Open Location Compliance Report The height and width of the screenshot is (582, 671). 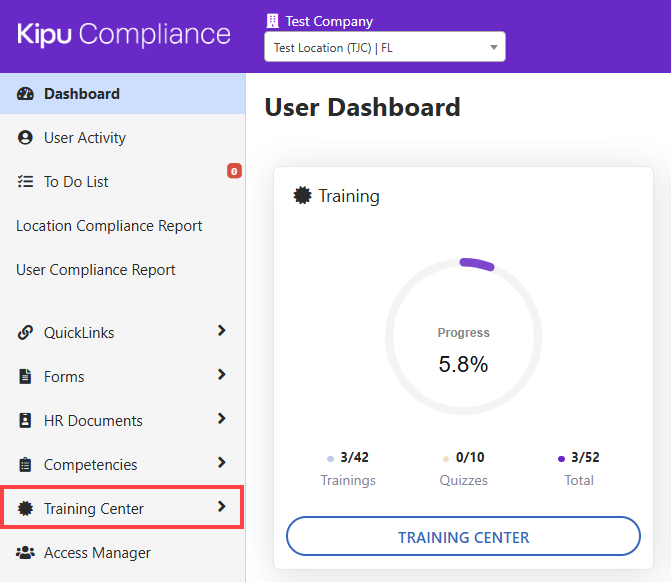pyautogui.click(x=109, y=226)
